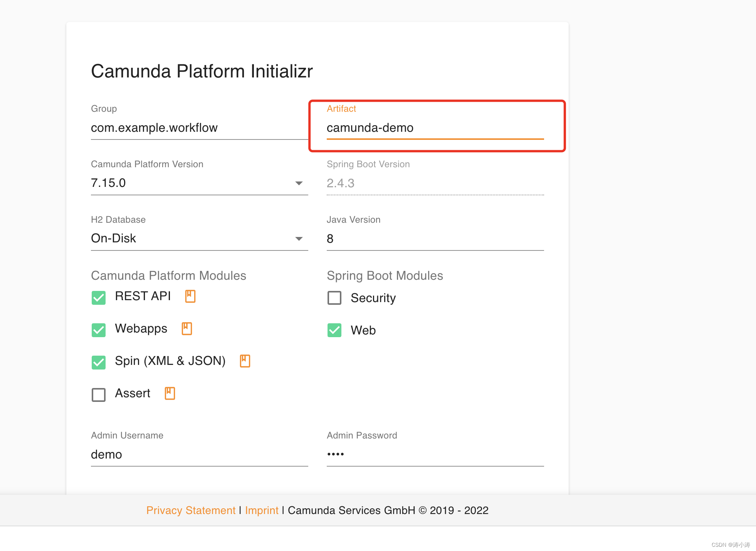Enable the Assert module checkbox
Screen dimensions: 756x551
pos(99,395)
